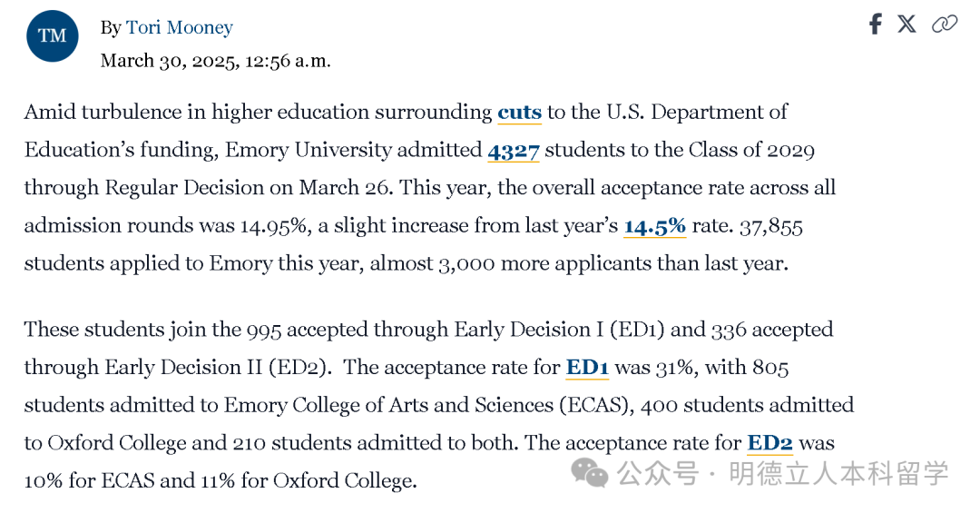Image resolution: width=980 pixels, height=513 pixels.
Task: Click the "By" byline label
Action: pyautogui.click(x=111, y=28)
